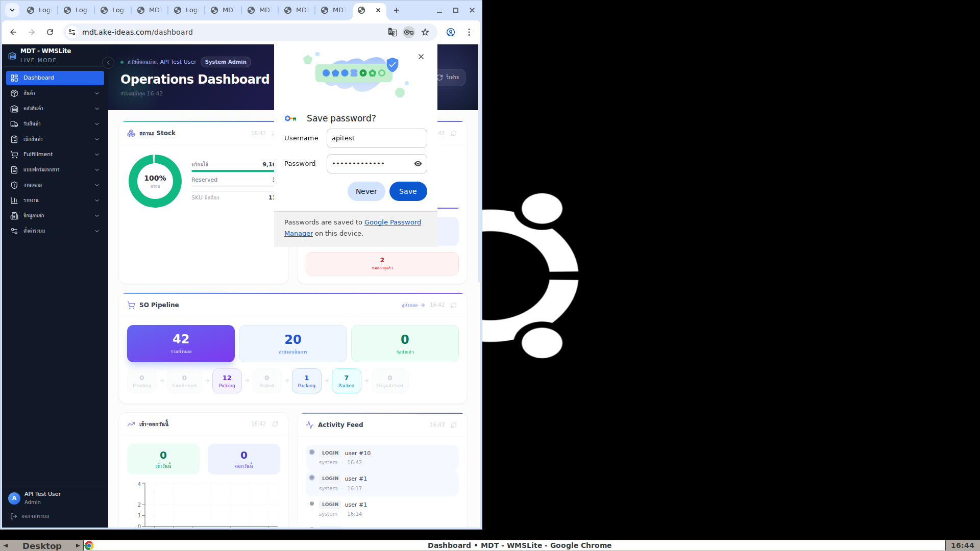Open the view-all link in SO Pipeline
The width and height of the screenshot is (980, 551).
click(x=413, y=305)
